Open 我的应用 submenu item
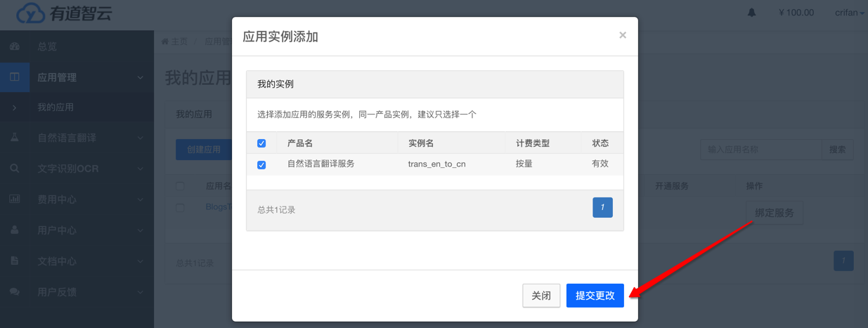Image resolution: width=868 pixels, height=328 pixels. [56, 107]
